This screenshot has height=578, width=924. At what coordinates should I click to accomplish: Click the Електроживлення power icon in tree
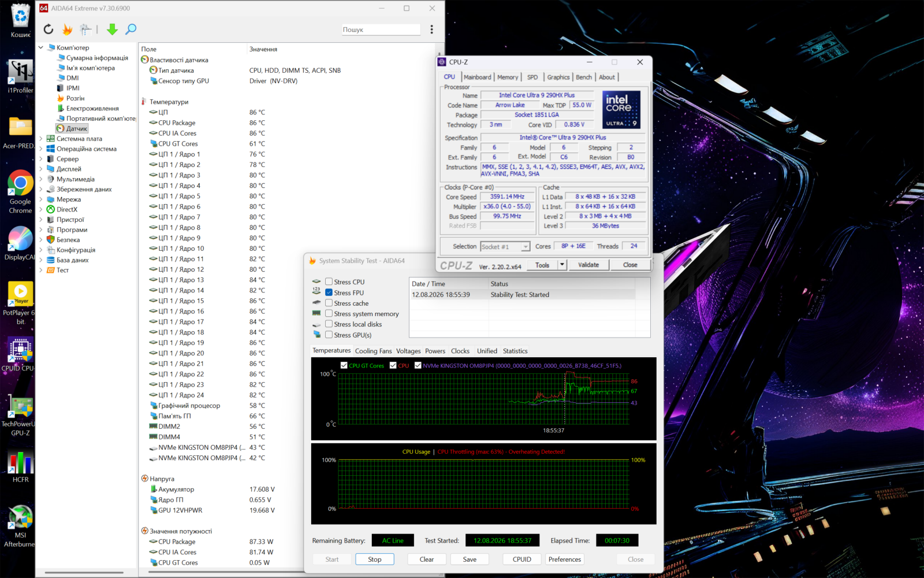coord(61,108)
